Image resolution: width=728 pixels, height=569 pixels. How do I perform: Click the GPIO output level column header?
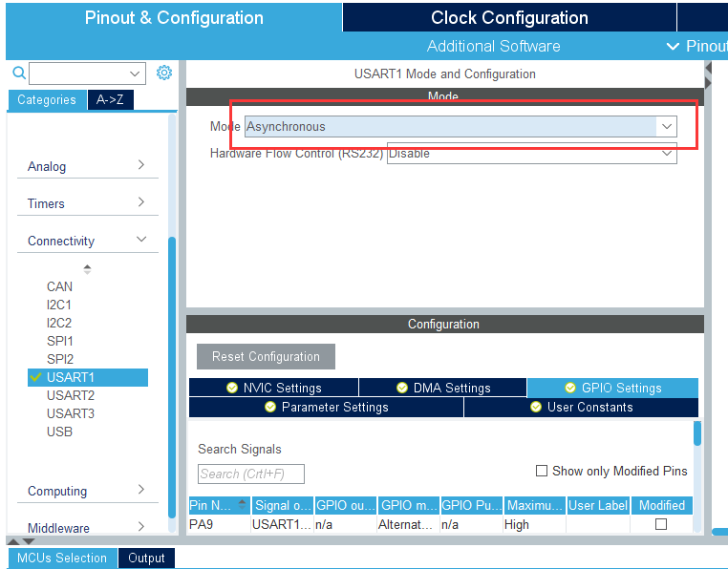point(346,505)
